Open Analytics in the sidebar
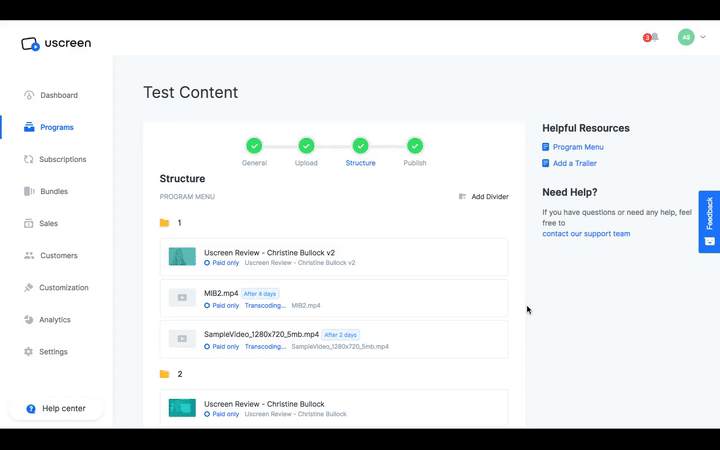Screen dimensions: 720x450 coord(56,320)
